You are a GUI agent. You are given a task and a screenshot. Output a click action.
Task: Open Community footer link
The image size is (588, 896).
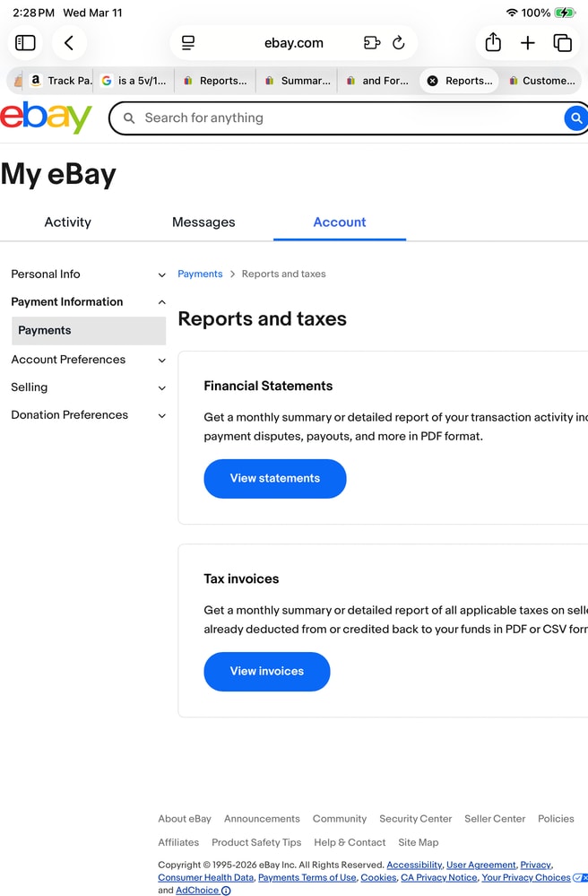tap(339, 819)
